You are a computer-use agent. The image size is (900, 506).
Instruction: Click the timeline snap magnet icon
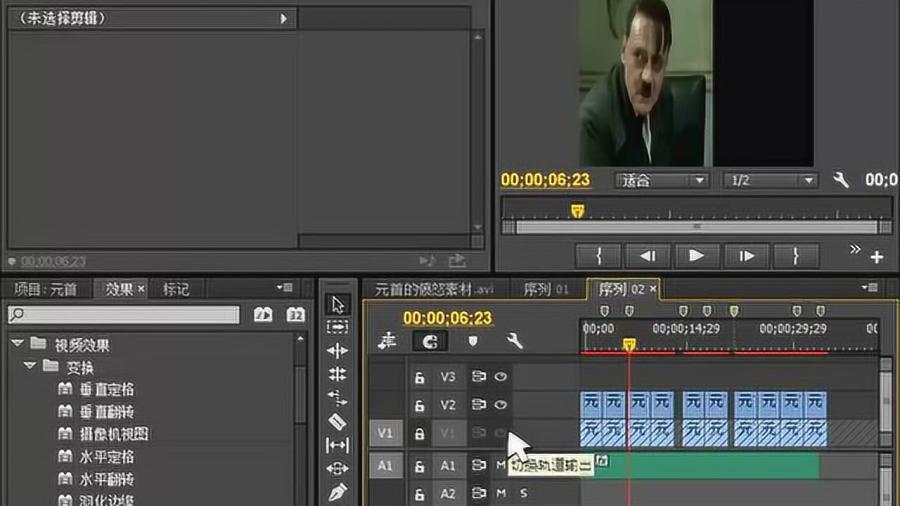pyautogui.click(x=431, y=341)
